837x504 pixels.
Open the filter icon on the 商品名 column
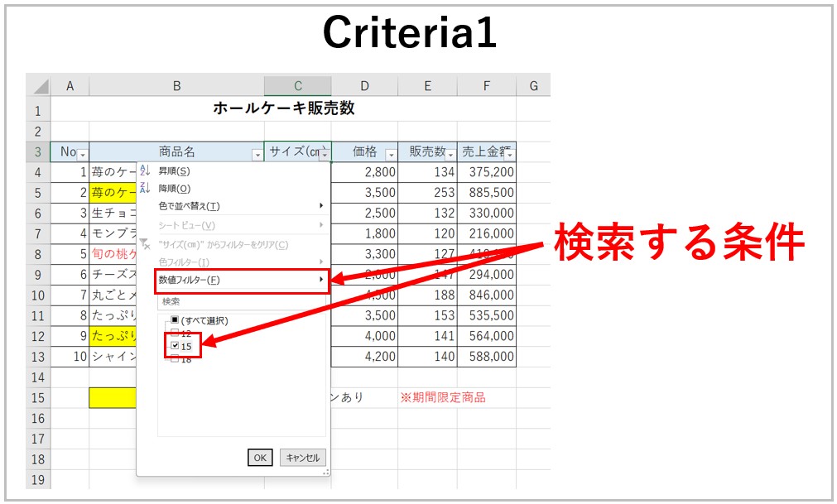(x=257, y=153)
